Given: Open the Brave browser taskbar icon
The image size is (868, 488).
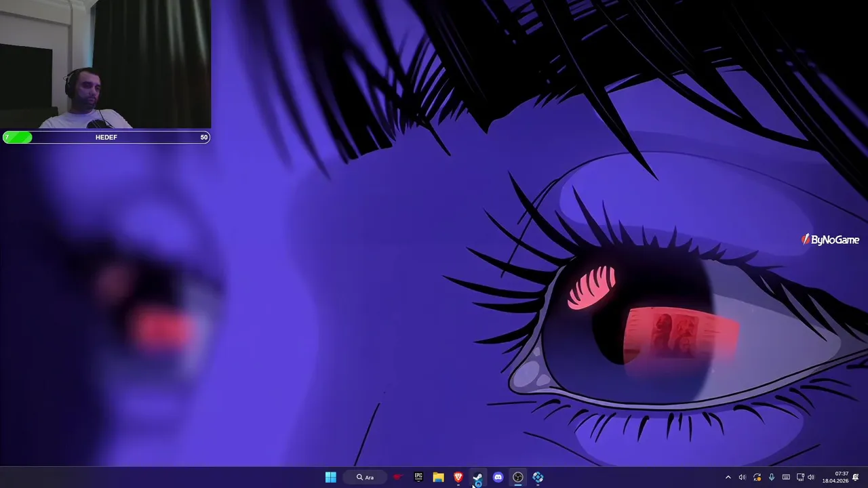Looking at the screenshot, I should point(458,477).
